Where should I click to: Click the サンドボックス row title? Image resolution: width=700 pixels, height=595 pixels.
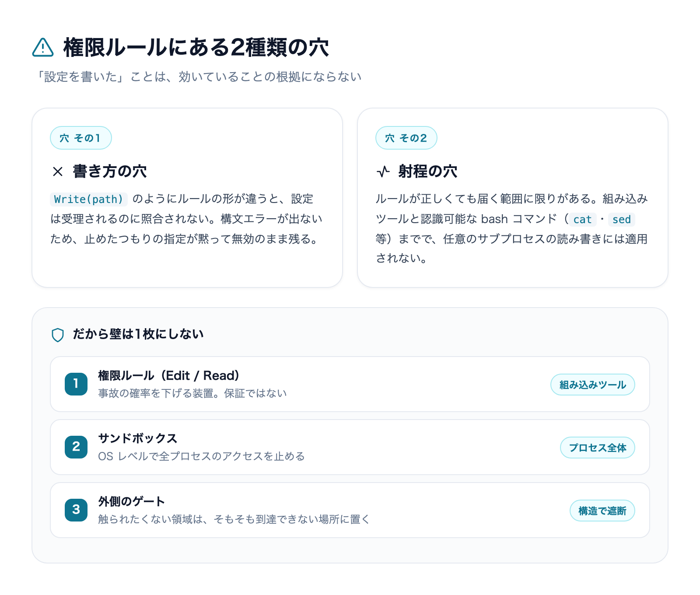pyautogui.click(x=138, y=438)
